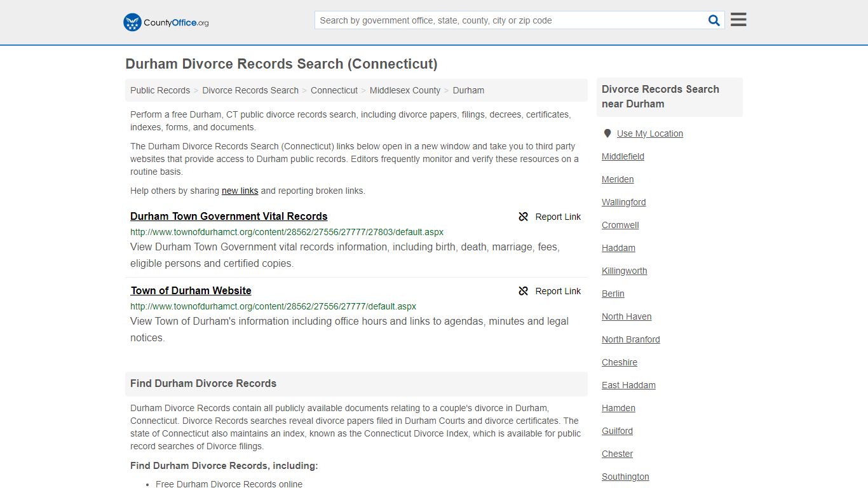The image size is (868, 488).
Task: Open North Haven nearby link
Action: click(x=627, y=316)
